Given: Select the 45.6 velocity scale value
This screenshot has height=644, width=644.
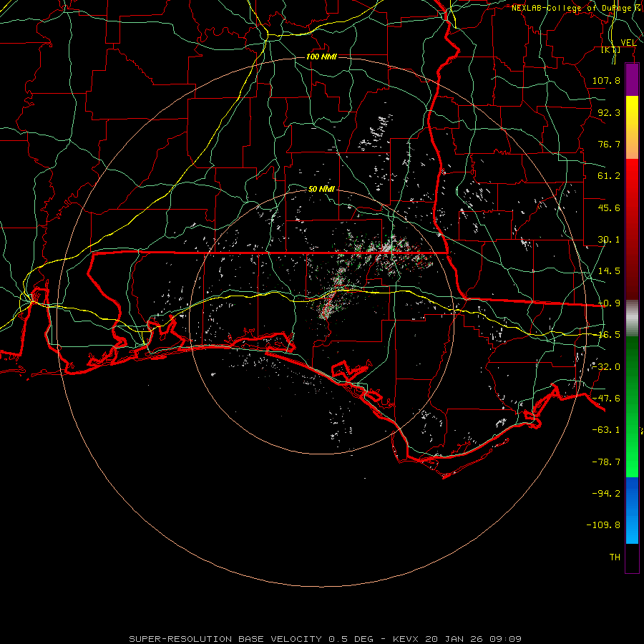Looking at the screenshot, I should [609, 208].
